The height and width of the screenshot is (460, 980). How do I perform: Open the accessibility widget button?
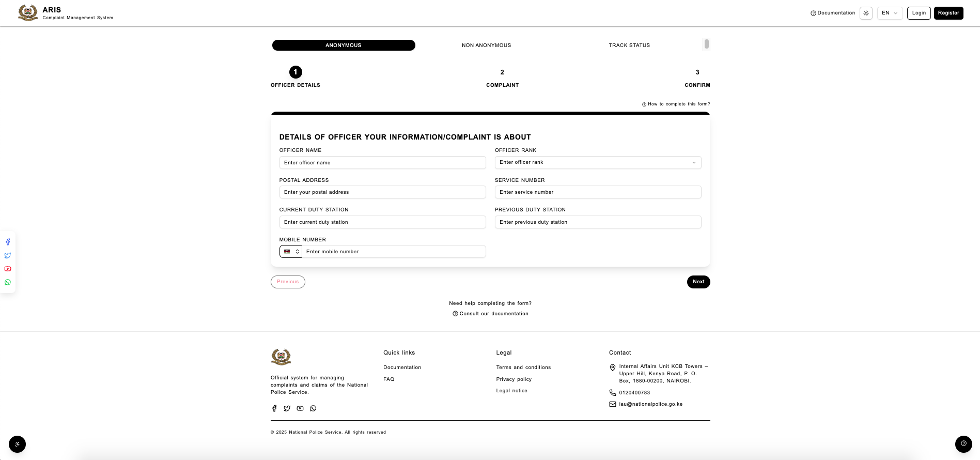pos(17,444)
